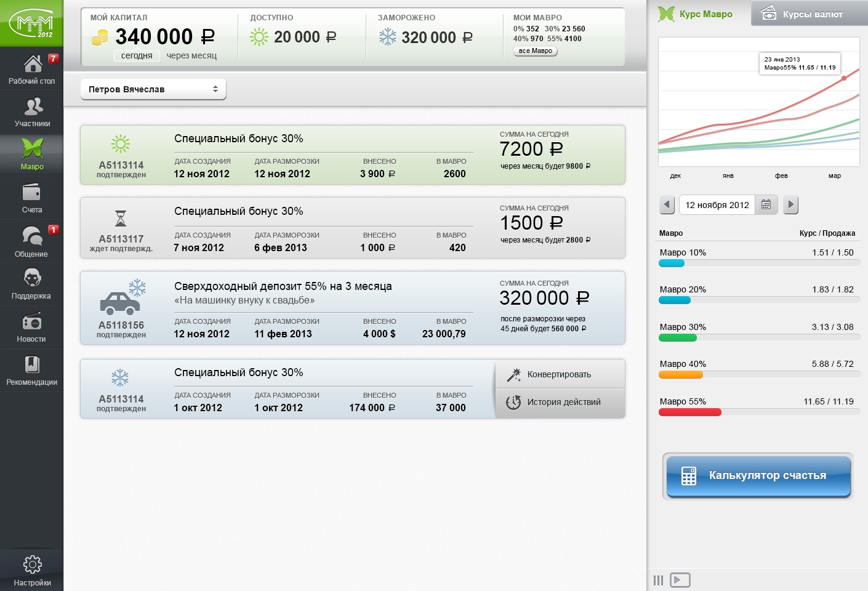Open Калькулятор счастья
The width and height of the screenshot is (868, 591).
758,476
